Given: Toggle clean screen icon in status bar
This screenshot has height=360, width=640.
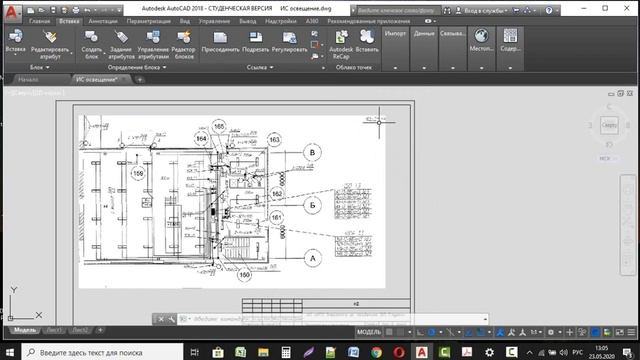Looking at the screenshot, I should 620,332.
